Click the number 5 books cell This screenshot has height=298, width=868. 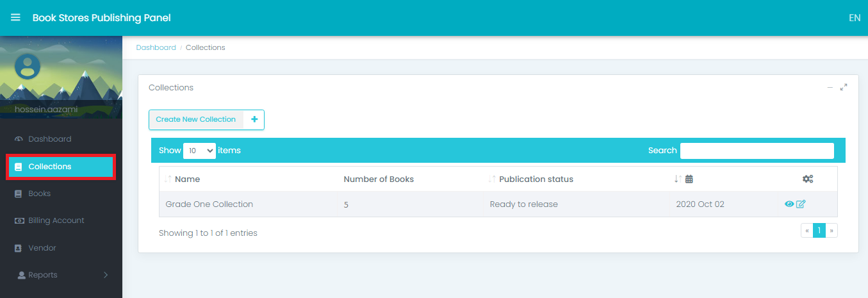click(346, 204)
